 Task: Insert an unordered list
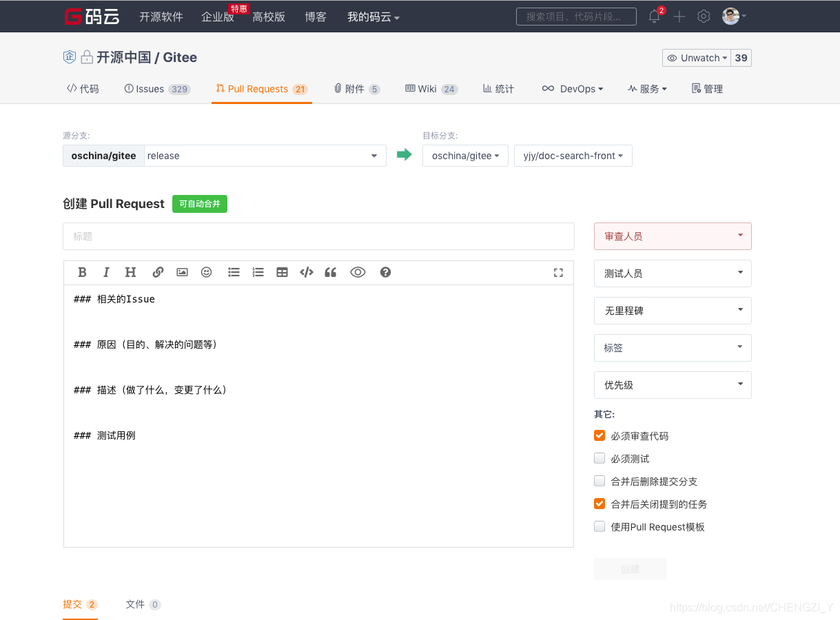[x=234, y=272]
